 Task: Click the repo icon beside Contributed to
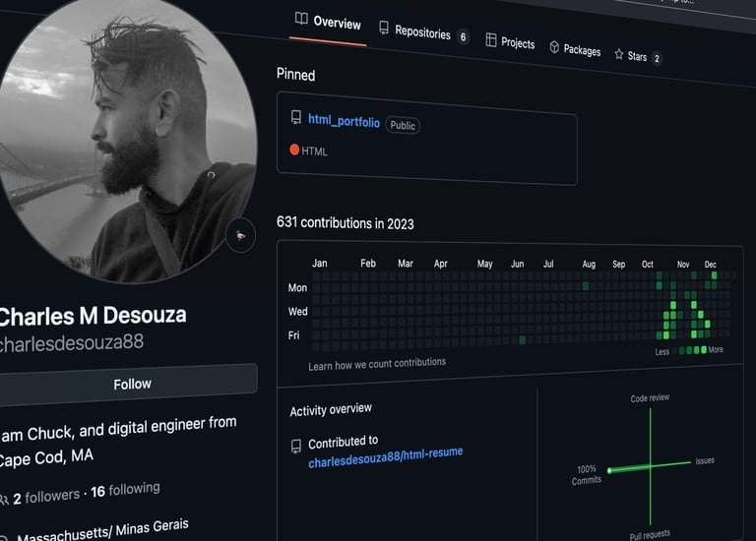click(x=296, y=447)
